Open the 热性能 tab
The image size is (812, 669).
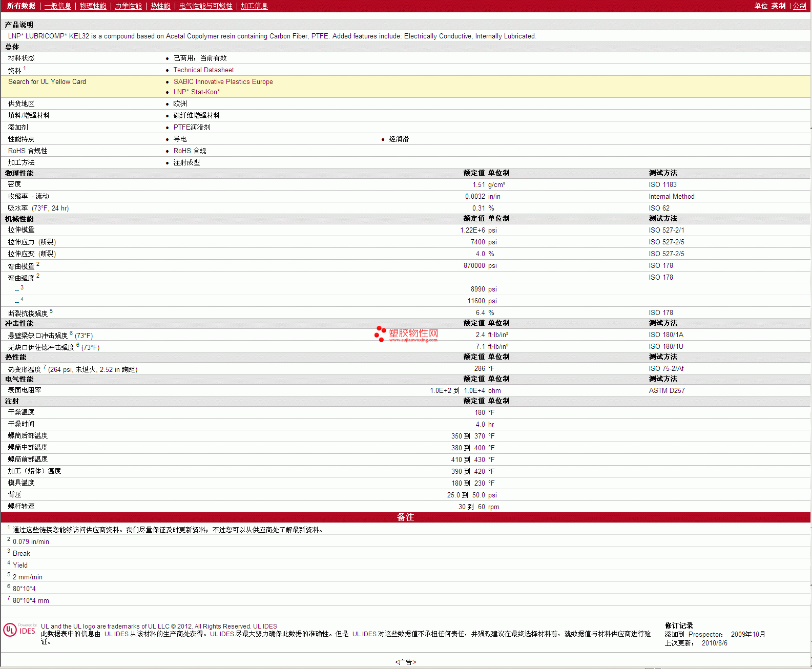(160, 6)
